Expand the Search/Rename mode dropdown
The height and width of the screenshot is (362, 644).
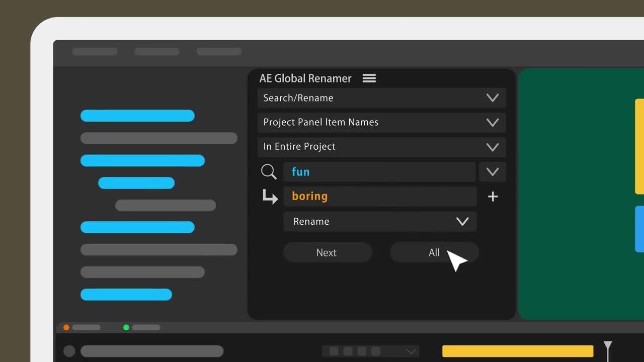pos(492,98)
